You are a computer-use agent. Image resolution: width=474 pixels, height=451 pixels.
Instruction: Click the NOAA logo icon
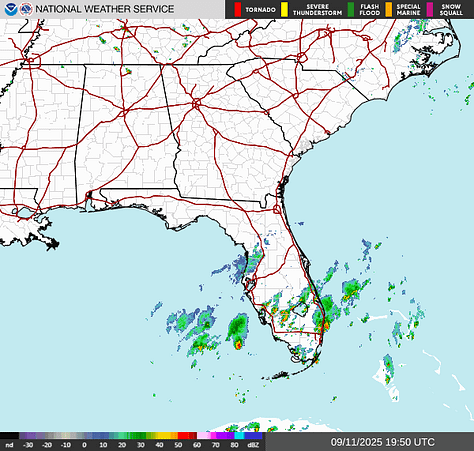(11, 9)
